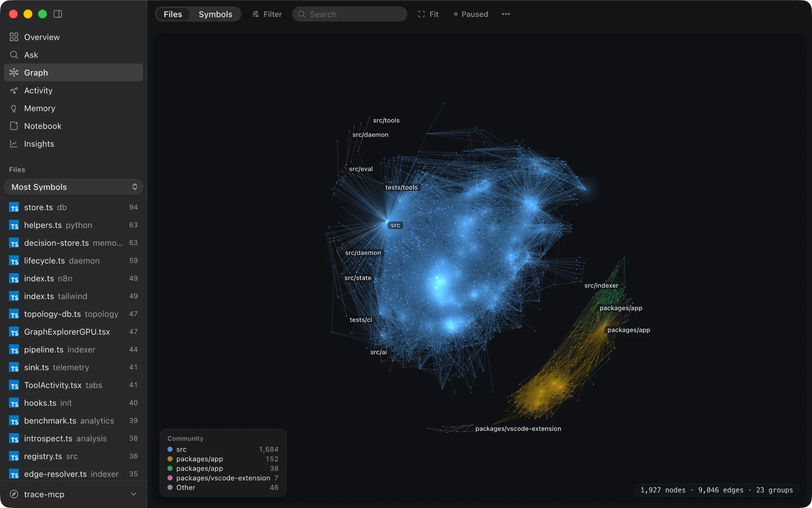Screen dimensions: 812x508
Task: Click the Filter button
Action: (x=267, y=14)
